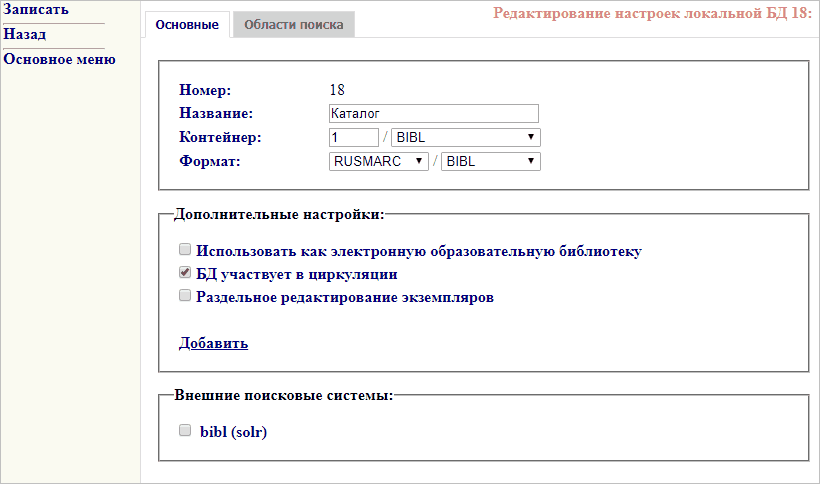820x484 pixels.
Task: Open the RUSMARC format dropdown
Action: pyautogui.click(x=378, y=161)
